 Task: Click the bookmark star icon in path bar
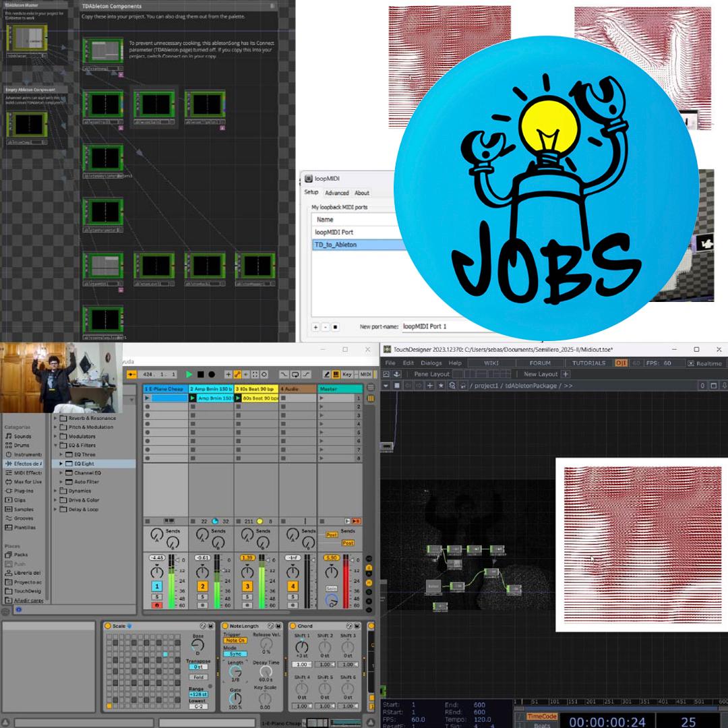pos(441,386)
